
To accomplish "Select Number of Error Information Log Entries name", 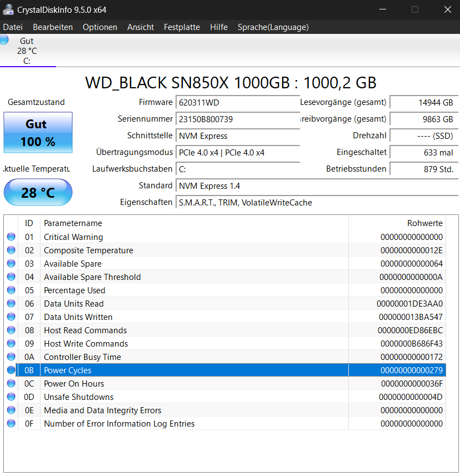I will 119,424.
